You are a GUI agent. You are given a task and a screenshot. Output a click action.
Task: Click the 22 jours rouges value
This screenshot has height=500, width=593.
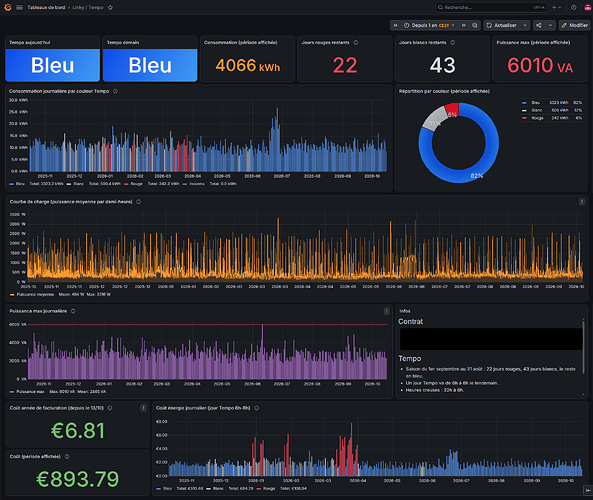[x=345, y=65]
